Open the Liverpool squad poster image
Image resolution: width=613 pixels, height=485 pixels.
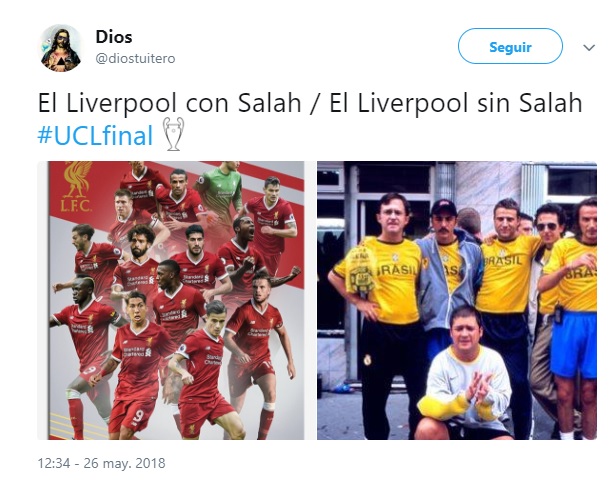[x=171, y=300]
